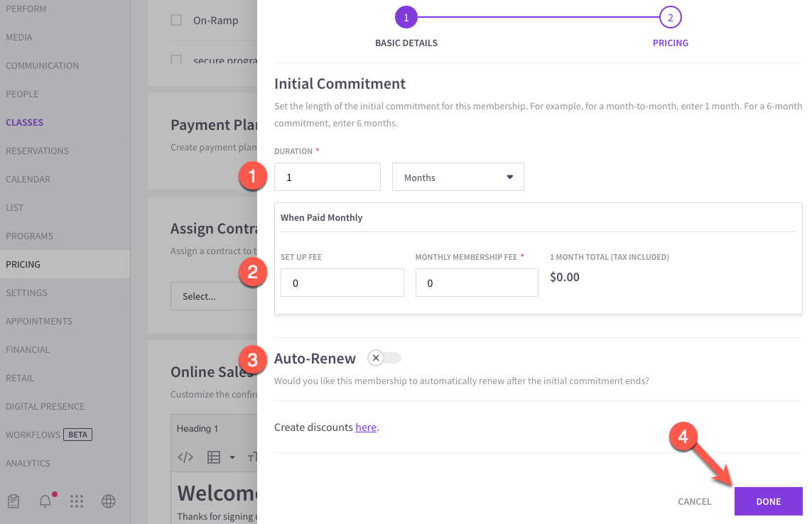Open the apps grid icon

pyautogui.click(x=77, y=501)
